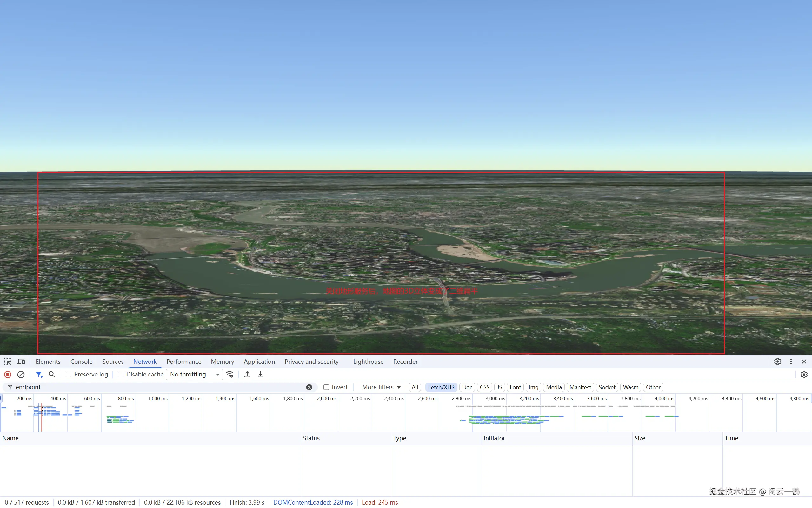Select the All request type filter
This screenshot has height=508, width=812.
coord(415,387)
